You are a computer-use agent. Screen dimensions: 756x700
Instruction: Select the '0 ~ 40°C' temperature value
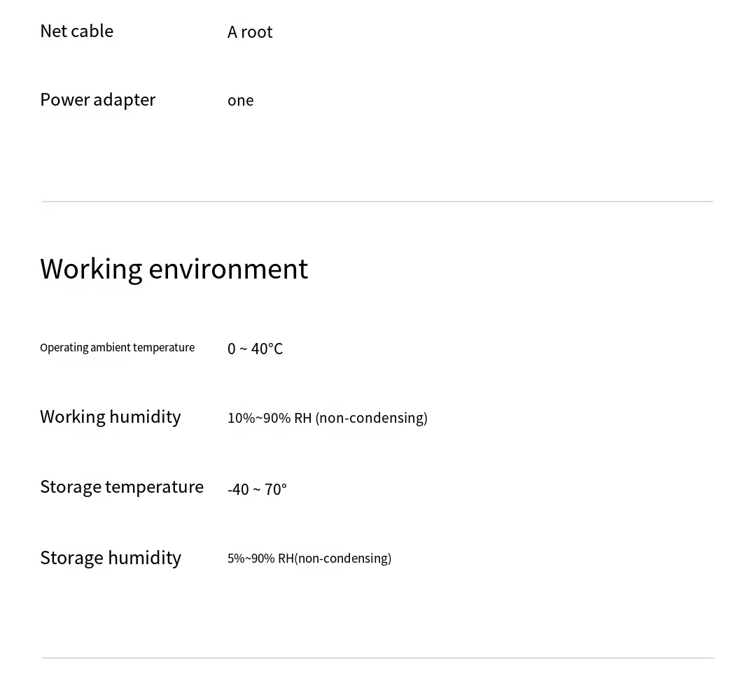(x=255, y=349)
